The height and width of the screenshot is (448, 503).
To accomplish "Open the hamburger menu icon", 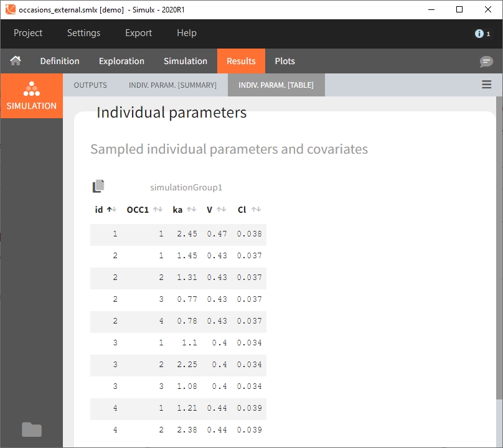I will [x=487, y=85].
